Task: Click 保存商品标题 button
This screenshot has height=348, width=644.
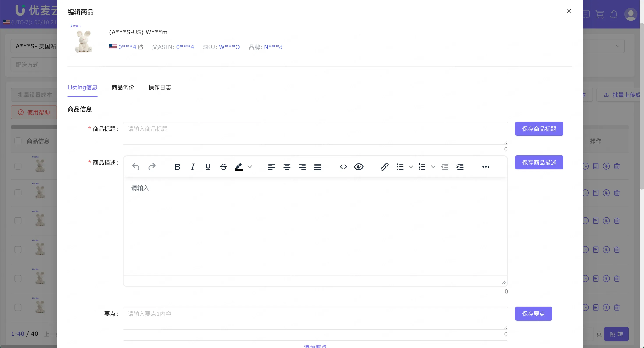Action: click(539, 129)
